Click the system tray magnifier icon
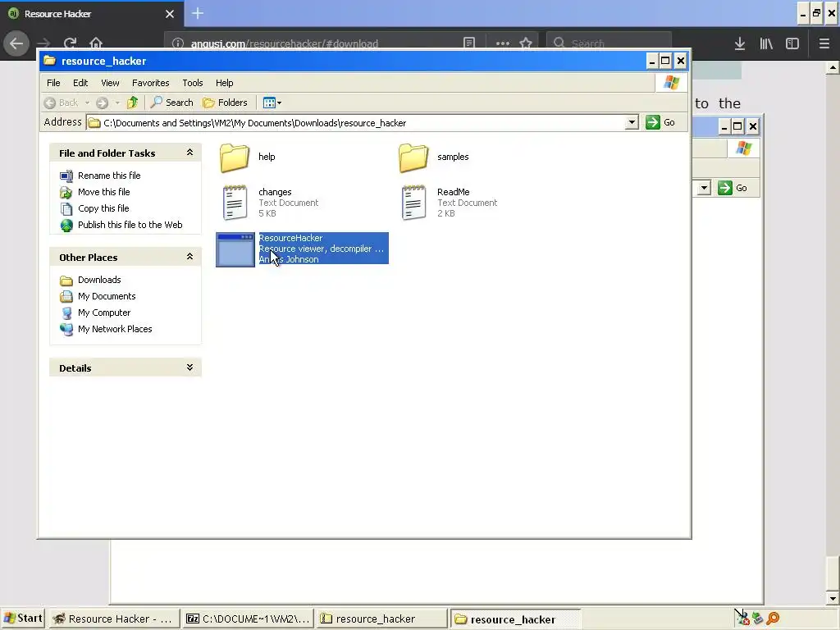Viewport: 840px width, 630px height. (x=773, y=619)
